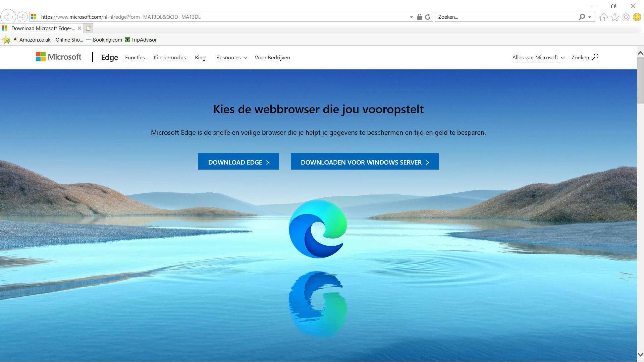The image size is (644, 362).
Task: Click Downloaden voor Windows Server button
Action: [365, 162]
